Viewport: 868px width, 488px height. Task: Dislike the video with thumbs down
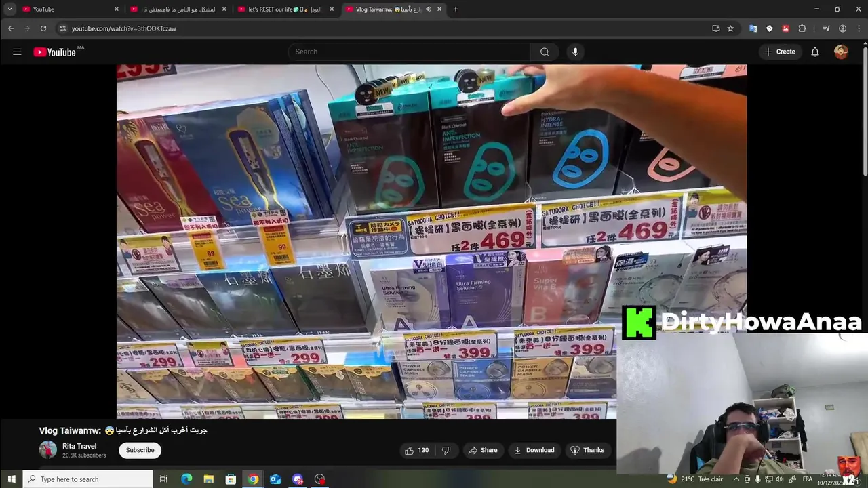tap(446, 450)
